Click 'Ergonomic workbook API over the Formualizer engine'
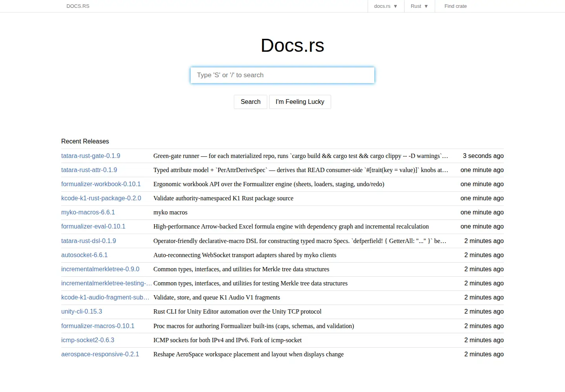This screenshot has width=565, height=392. [x=269, y=184]
